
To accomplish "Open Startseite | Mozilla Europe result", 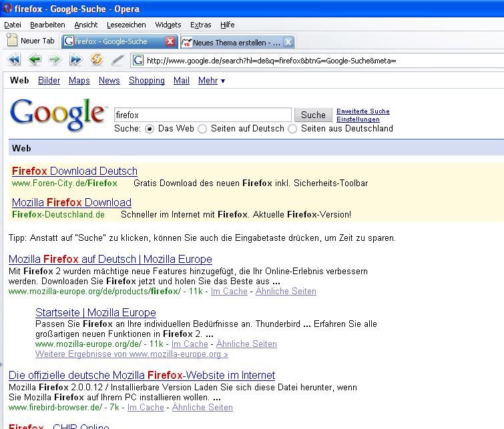I will [95, 312].
